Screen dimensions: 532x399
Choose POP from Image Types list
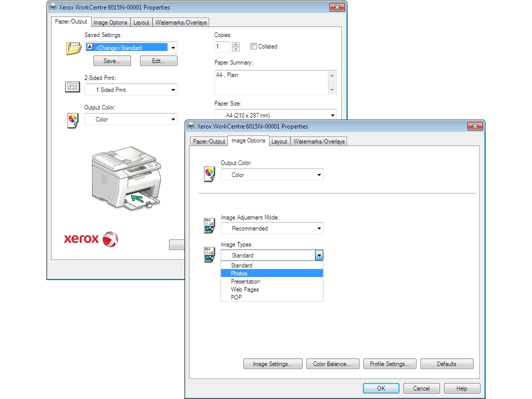point(272,297)
